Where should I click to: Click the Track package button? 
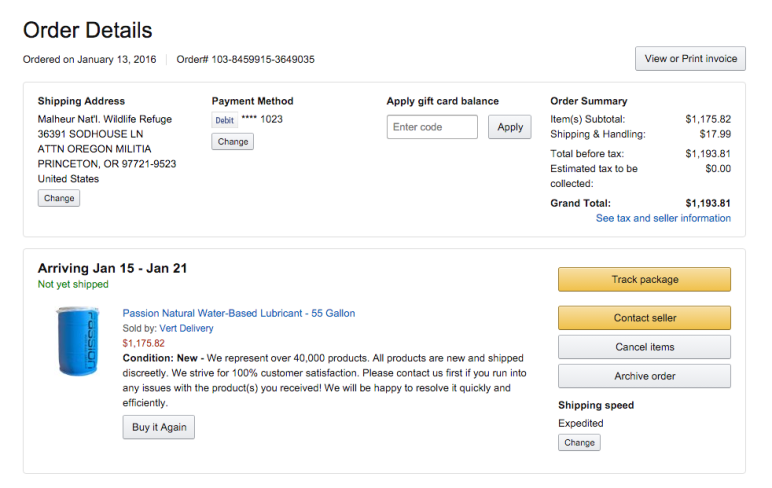[644, 280]
